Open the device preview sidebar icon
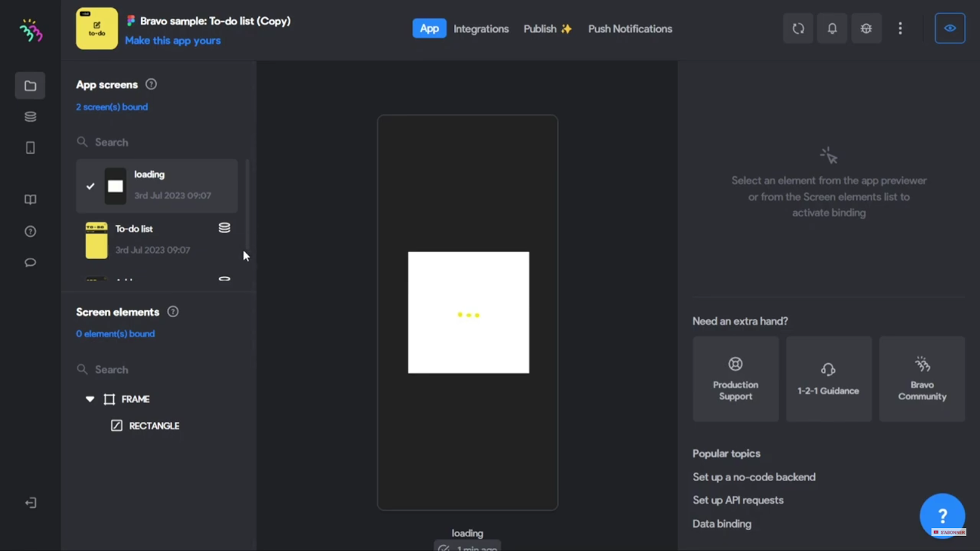Screen dimensions: 980x551 (30, 148)
